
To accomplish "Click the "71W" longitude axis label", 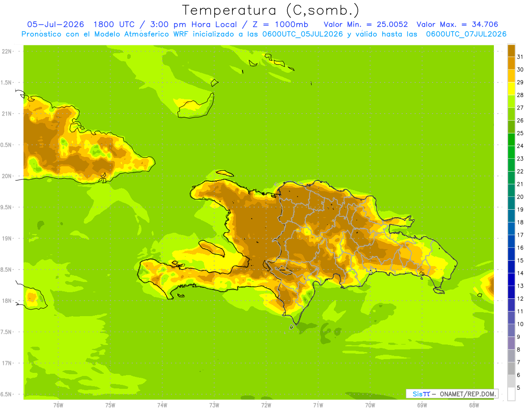I will (318, 405).
